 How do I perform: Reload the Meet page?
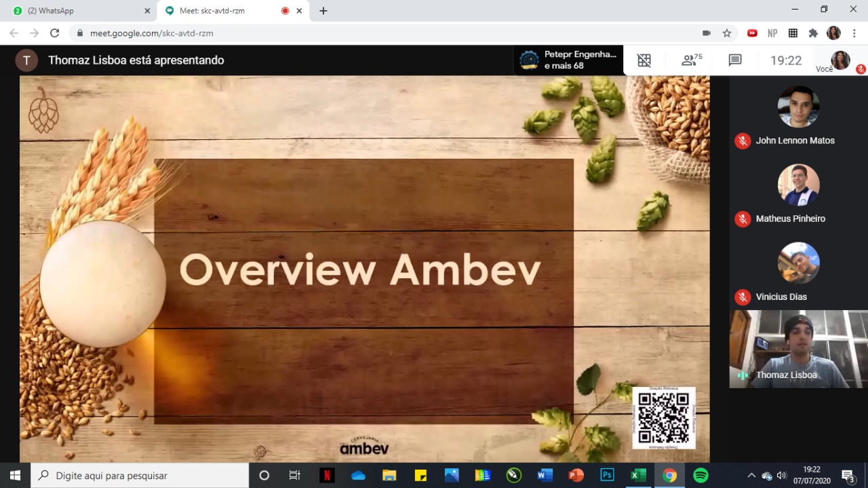(55, 33)
